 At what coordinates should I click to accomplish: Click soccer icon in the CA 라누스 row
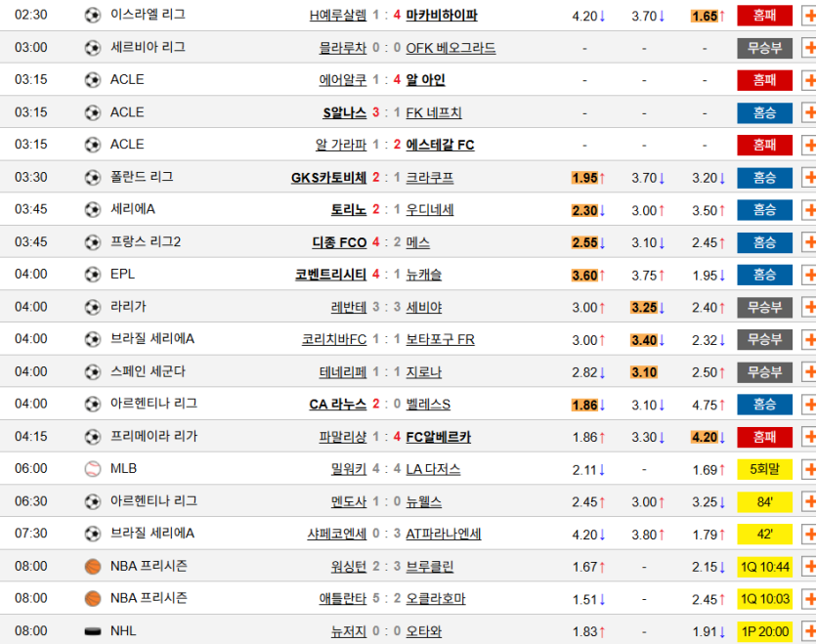point(93,404)
